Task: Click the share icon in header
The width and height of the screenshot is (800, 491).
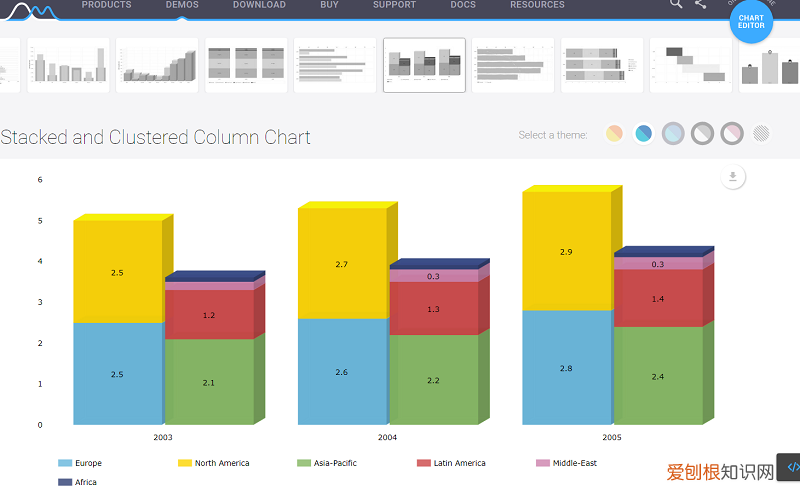Action: tap(700, 4)
